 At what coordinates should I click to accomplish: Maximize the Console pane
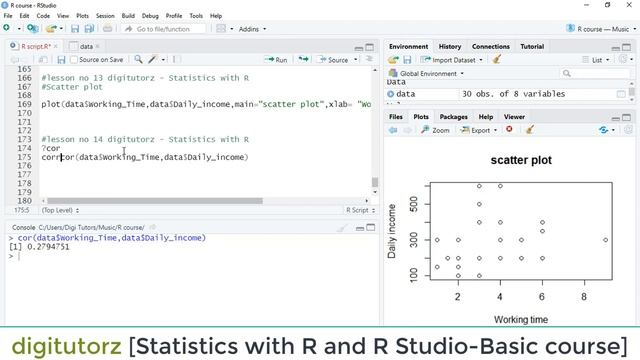(x=370, y=227)
